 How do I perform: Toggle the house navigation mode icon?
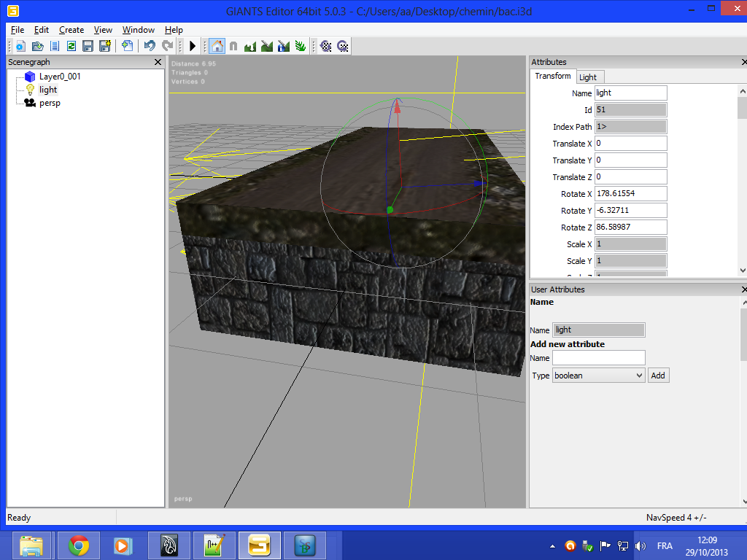click(x=217, y=46)
